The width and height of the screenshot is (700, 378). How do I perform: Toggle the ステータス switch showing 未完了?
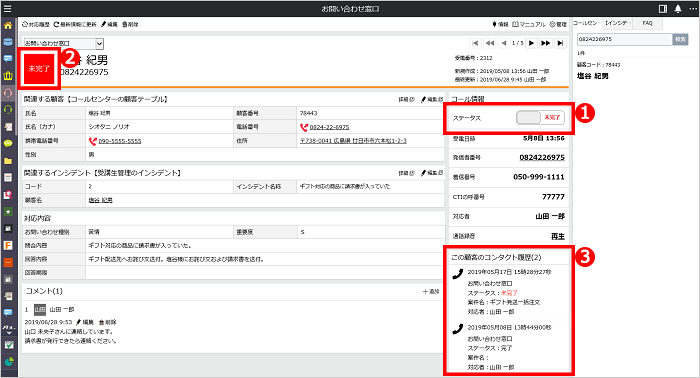pyautogui.click(x=540, y=118)
